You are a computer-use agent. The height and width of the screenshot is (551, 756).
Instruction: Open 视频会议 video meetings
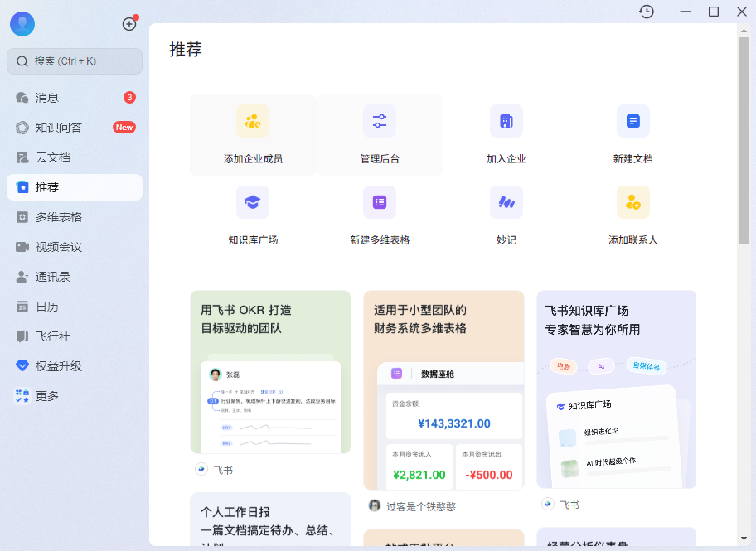click(x=75, y=247)
